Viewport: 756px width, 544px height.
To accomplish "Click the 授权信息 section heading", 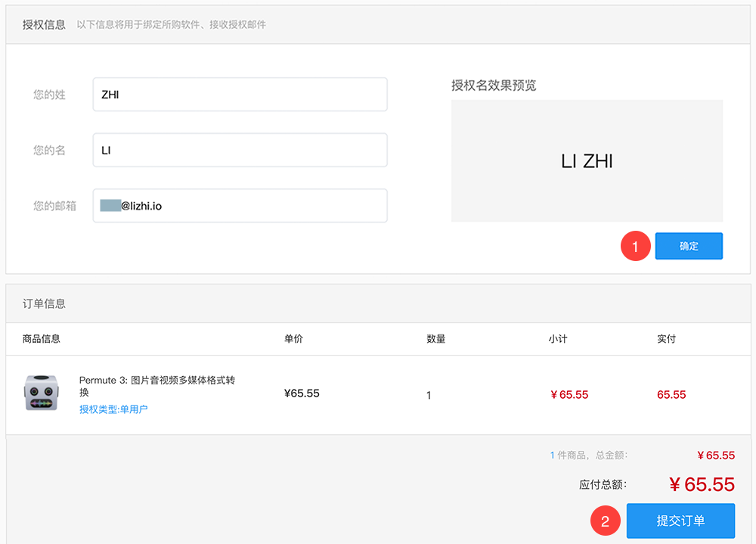I will 44,25.
